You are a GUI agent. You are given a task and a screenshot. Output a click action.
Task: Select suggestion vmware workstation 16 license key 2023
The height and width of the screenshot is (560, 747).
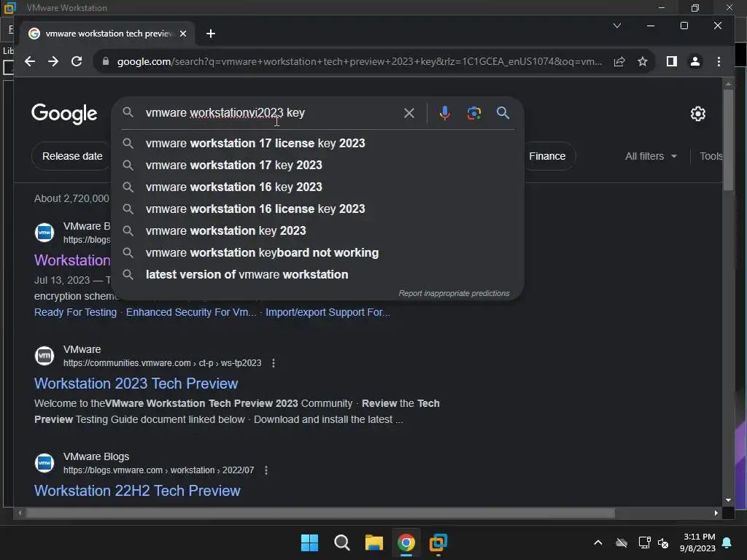coord(317,209)
